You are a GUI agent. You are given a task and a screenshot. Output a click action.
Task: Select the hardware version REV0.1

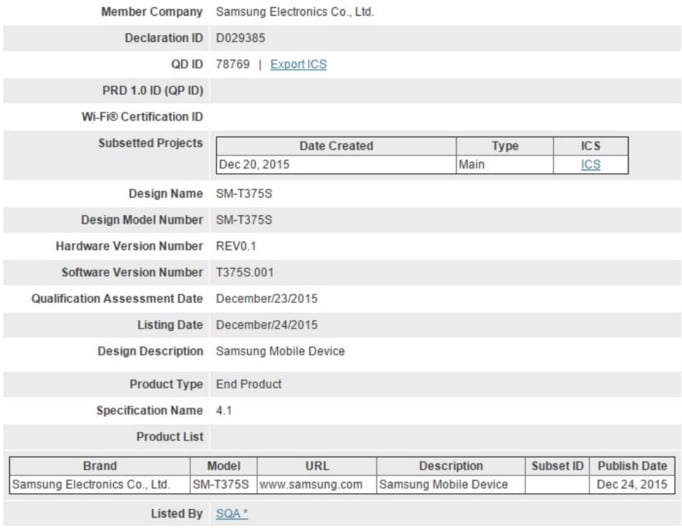pyautogui.click(x=236, y=246)
